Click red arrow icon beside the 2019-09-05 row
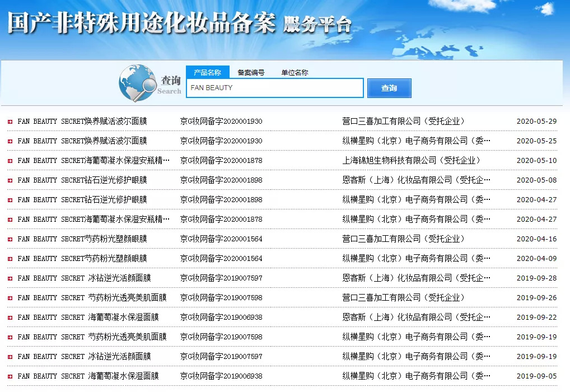570x392 pixels. pos(10,377)
